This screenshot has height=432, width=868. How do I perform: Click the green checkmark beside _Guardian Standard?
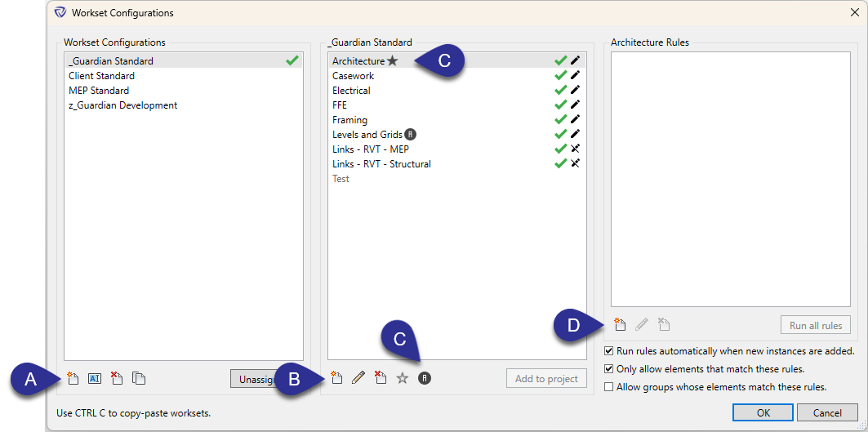pyautogui.click(x=292, y=61)
